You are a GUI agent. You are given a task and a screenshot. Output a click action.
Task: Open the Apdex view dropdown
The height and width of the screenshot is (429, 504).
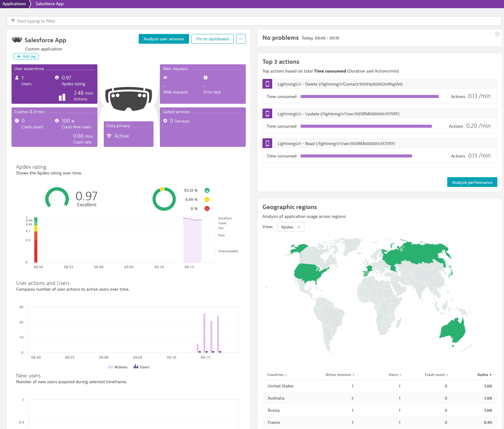[x=290, y=227]
